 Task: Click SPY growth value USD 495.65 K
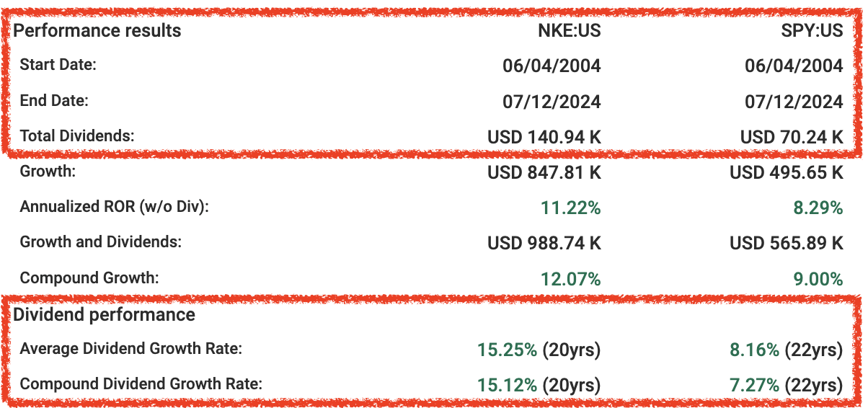click(787, 172)
